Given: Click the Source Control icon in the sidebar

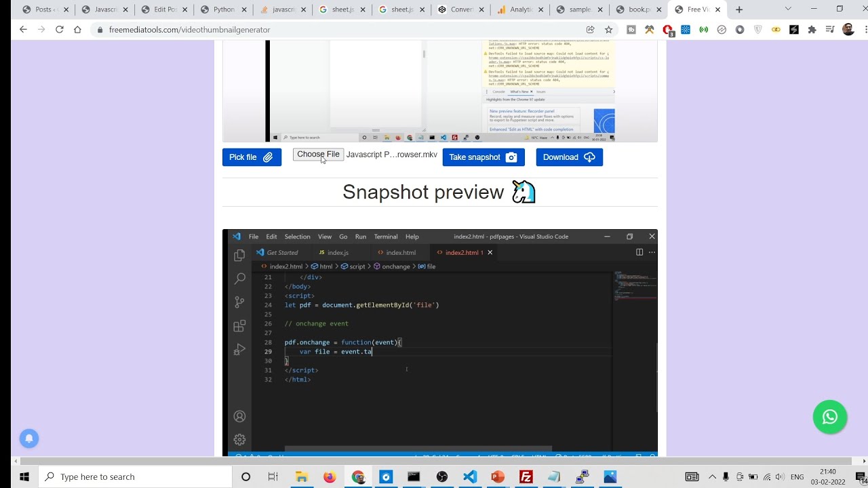Looking at the screenshot, I should pos(239,302).
